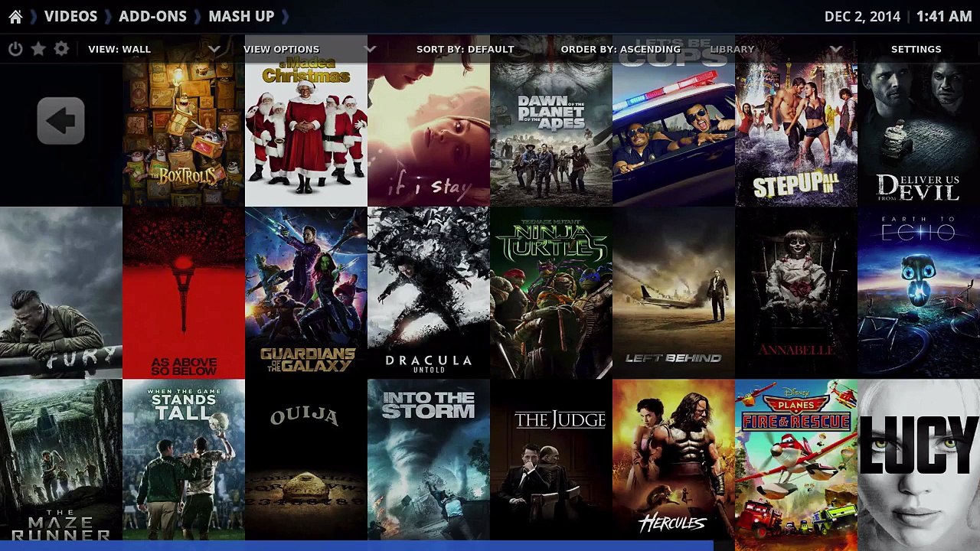This screenshot has width=980, height=551.
Task: Open the Let's Be Cops poster
Action: point(674,121)
